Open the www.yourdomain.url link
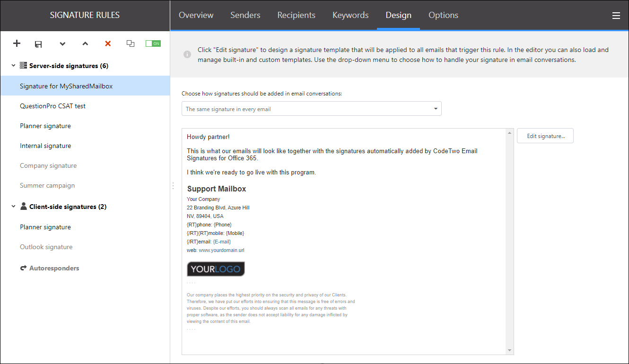629x364 pixels. pyautogui.click(x=221, y=250)
